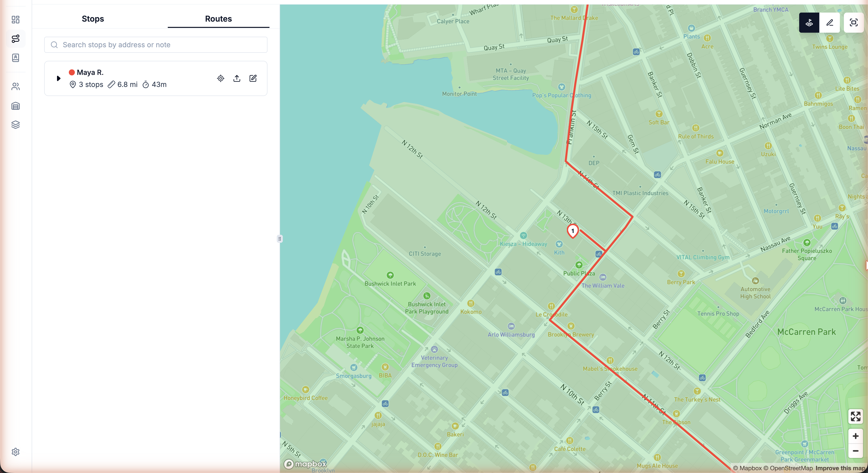Open the OpenStreetMap attribution link

(x=788, y=468)
